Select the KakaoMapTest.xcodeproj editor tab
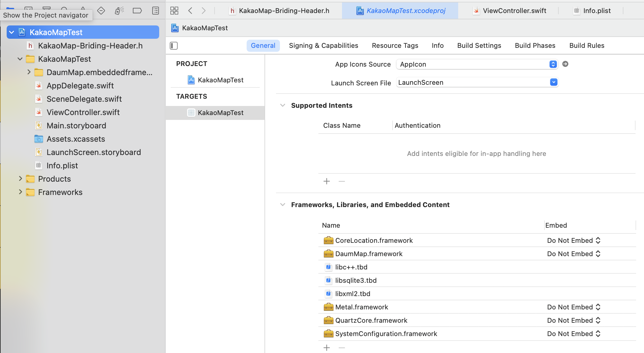644x353 pixels. coord(400,11)
